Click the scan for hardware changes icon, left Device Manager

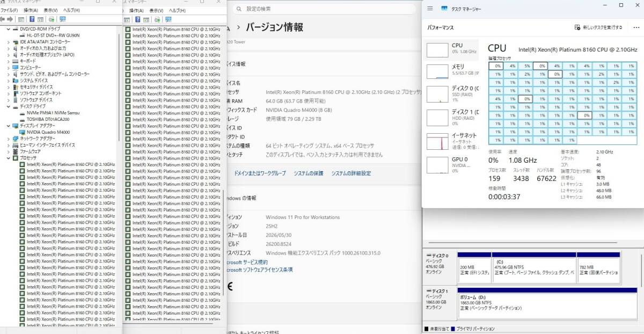tap(52, 19)
